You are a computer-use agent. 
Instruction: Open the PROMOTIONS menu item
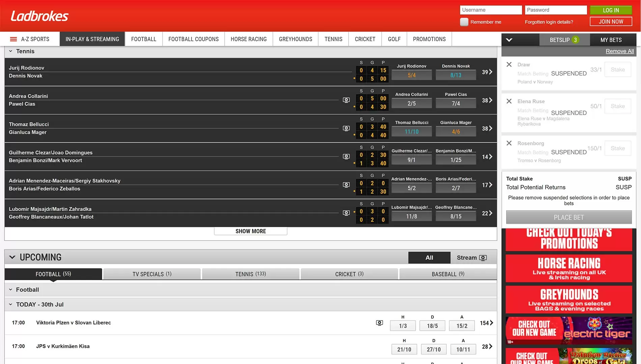[x=429, y=39]
